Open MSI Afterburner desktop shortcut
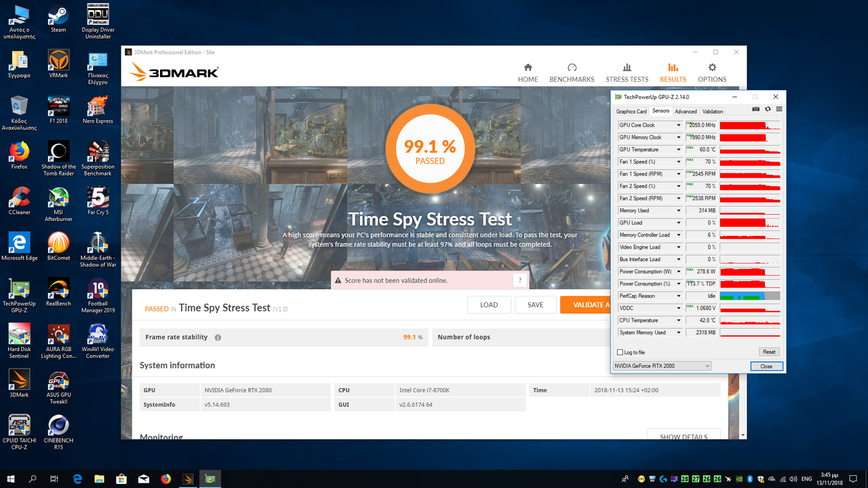The image size is (868, 488). tap(58, 203)
